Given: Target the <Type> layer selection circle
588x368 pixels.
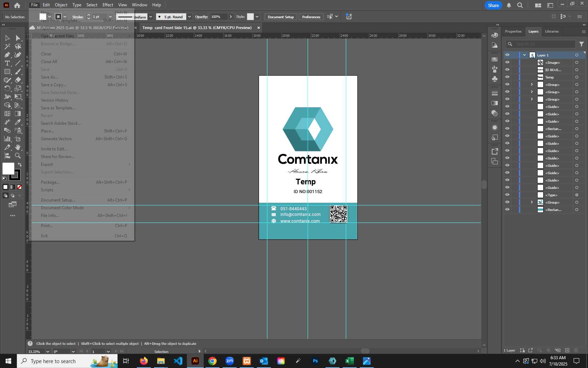Looking at the screenshot, I should tap(577, 195).
